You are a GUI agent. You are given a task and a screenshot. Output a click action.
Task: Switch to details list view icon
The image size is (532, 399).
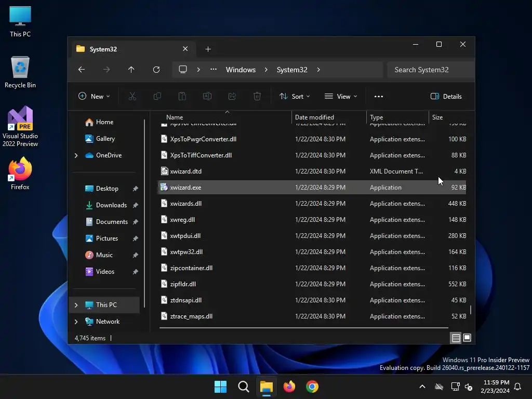pyautogui.click(x=456, y=338)
